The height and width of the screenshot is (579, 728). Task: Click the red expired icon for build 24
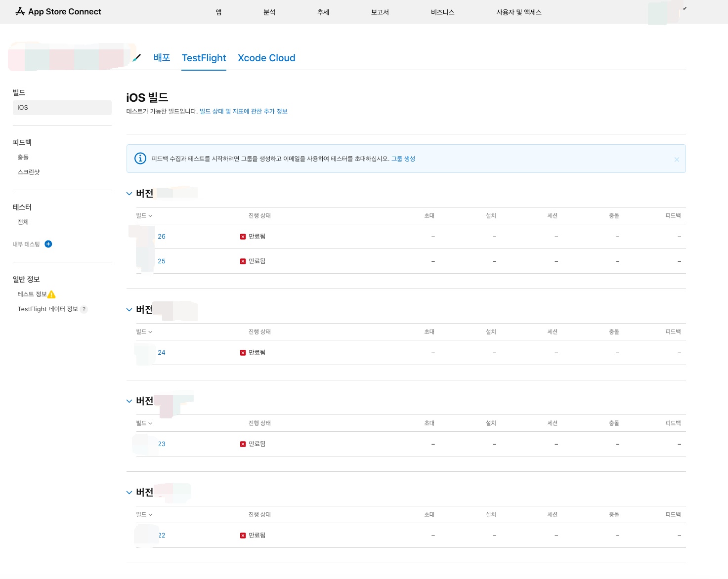pyautogui.click(x=243, y=353)
